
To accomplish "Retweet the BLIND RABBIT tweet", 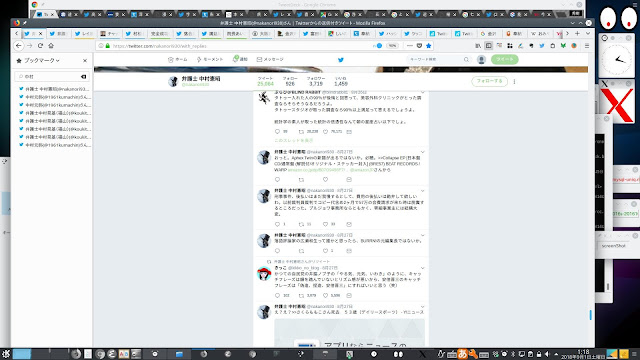I will pos(301,132).
